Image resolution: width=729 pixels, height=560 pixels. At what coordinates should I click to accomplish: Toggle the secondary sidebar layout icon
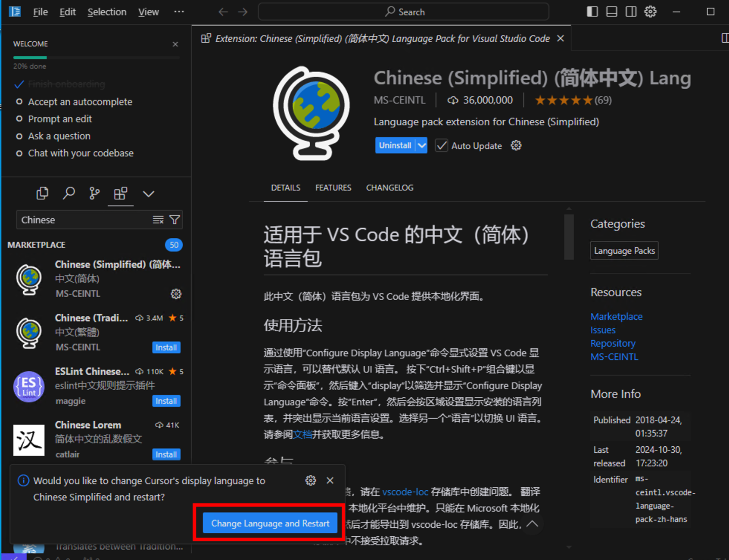(631, 12)
